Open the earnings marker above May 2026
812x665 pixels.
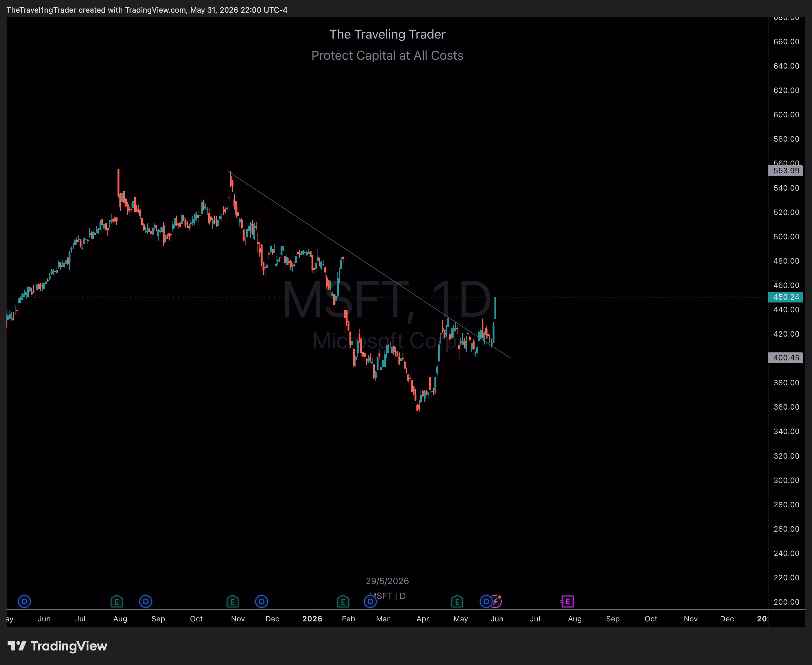pos(457,601)
